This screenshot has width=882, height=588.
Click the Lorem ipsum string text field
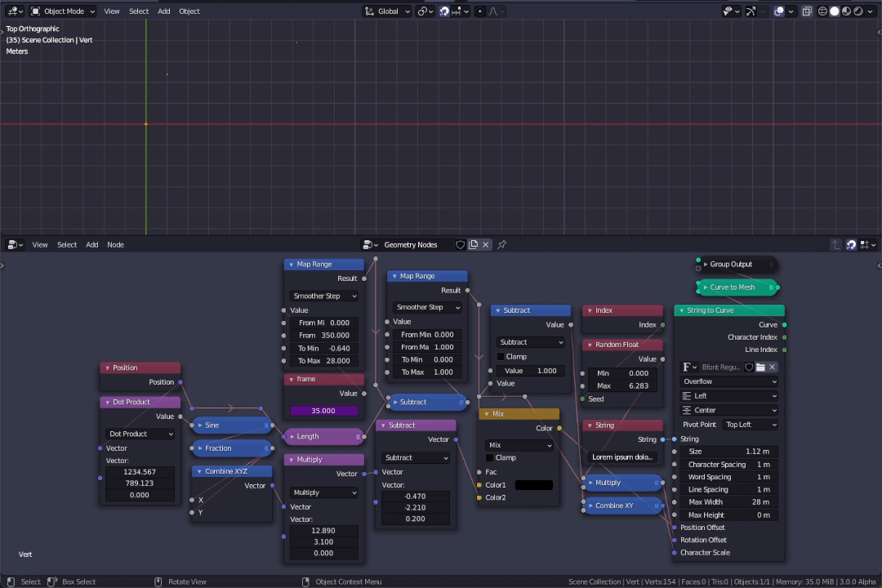(622, 457)
